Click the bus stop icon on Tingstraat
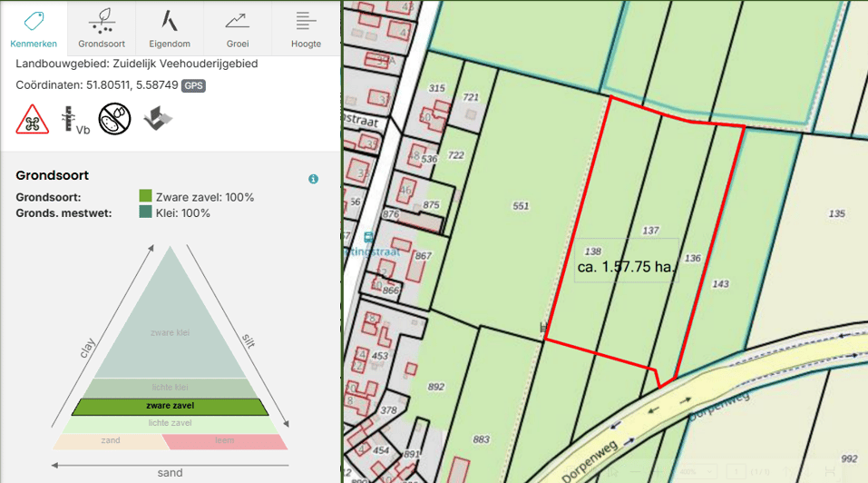The height and width of the screenshot is (483, 868). pos(368,238)
